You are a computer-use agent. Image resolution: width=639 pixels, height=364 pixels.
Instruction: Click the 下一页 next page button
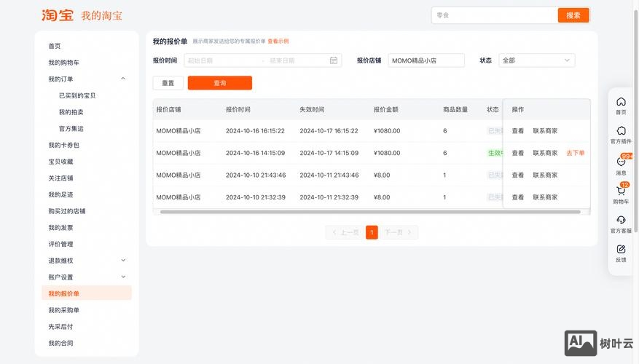point(399,232)
